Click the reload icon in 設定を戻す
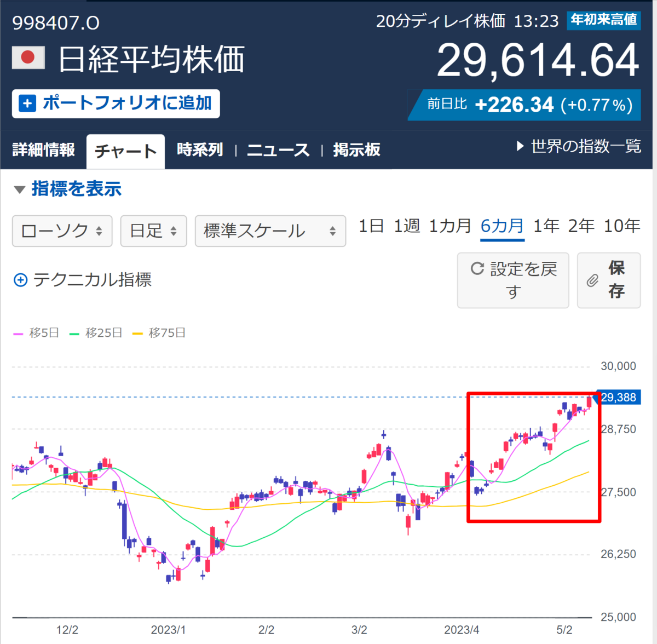 click(x=477, y=268)
